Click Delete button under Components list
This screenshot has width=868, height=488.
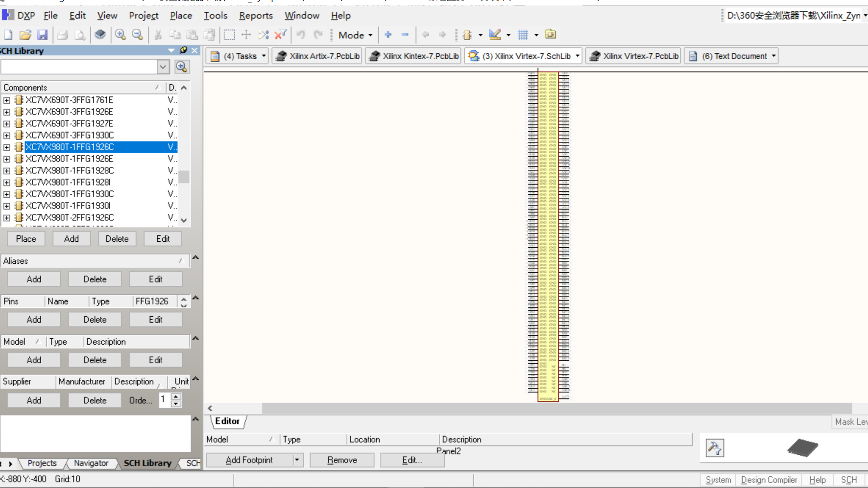coord(117,239)
